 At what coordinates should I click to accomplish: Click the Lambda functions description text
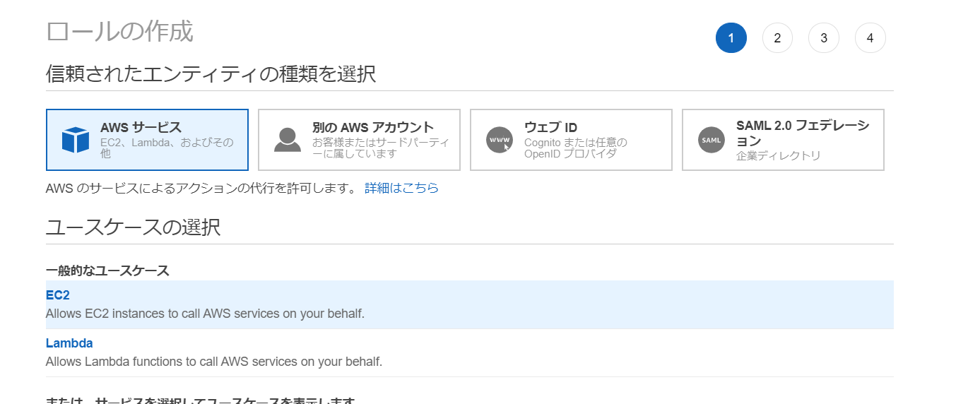pyautogui.click(x=213, y=362)
